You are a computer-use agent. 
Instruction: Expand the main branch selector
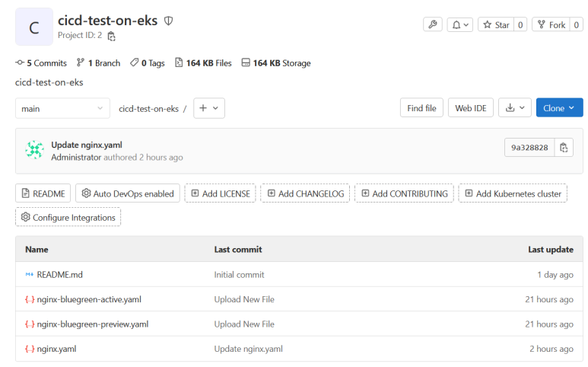[x=62, y=108]
